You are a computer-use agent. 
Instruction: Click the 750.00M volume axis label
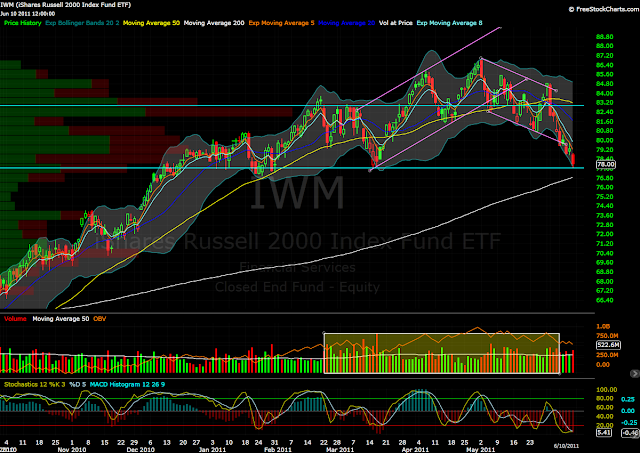[x=607, y=336]
